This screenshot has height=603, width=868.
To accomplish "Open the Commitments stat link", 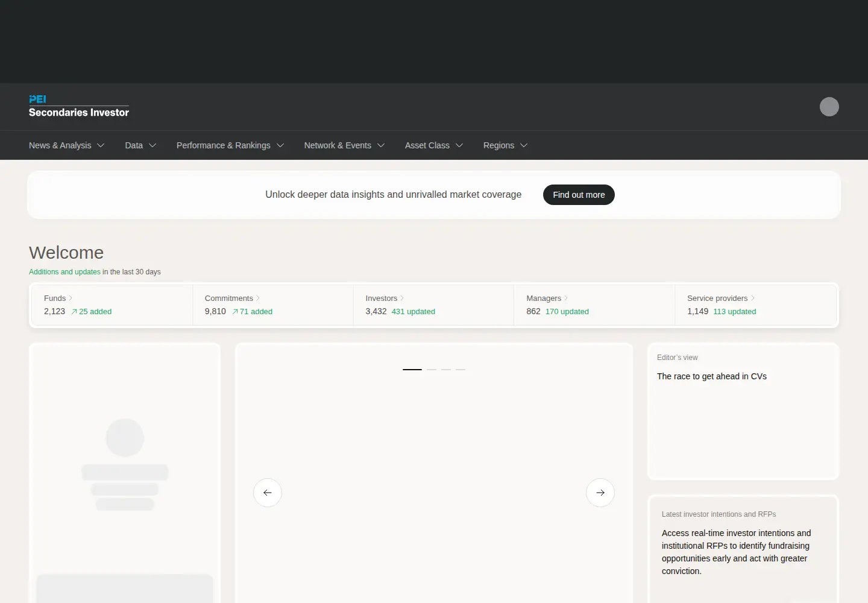I will (x=232, y=298).
